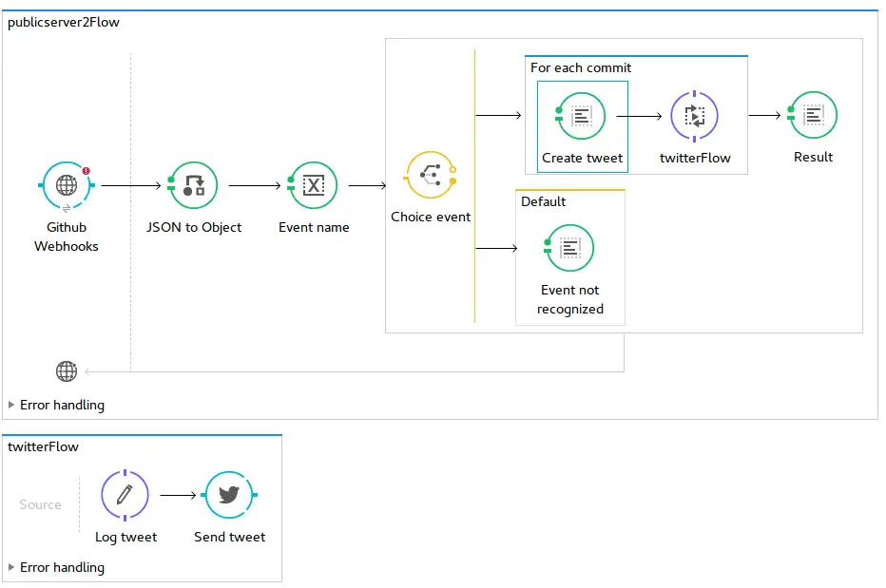Select the For each commit scope header
886x588 pixels.
coord(580,67)
